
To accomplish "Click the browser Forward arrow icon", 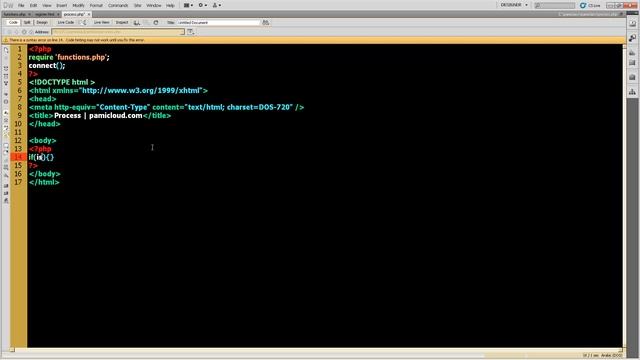I will pyautogui.click(x=16, y=32).
